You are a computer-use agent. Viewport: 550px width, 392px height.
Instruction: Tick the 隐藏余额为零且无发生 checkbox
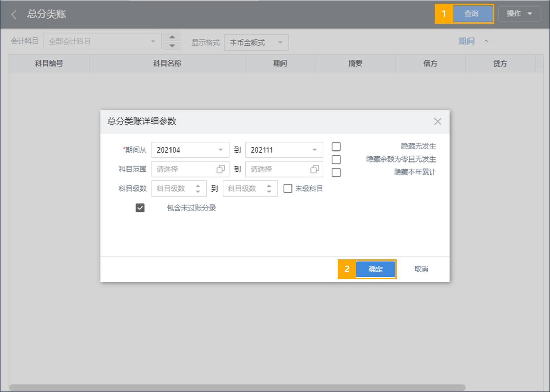tap(336, 159)
